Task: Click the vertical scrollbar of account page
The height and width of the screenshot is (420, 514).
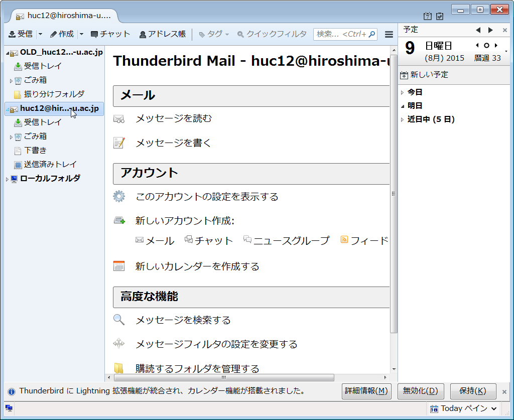Action: [394, 194]
